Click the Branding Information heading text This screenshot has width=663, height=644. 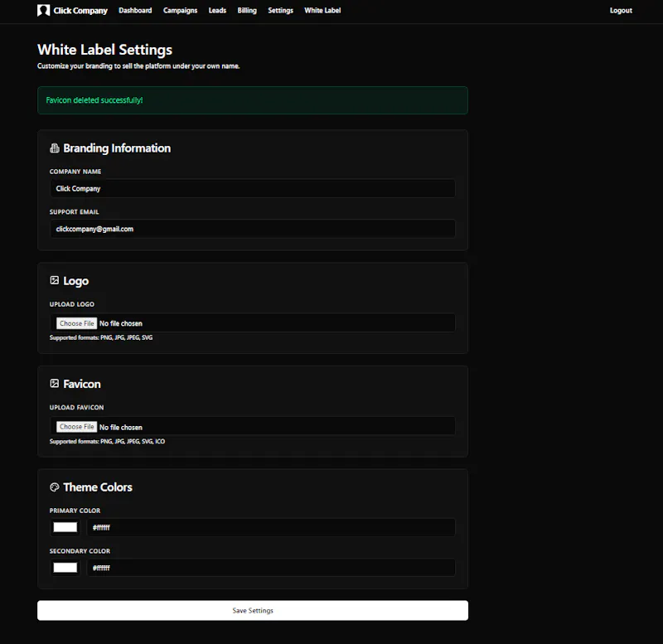pyautogui.click(x=117, y=148)
